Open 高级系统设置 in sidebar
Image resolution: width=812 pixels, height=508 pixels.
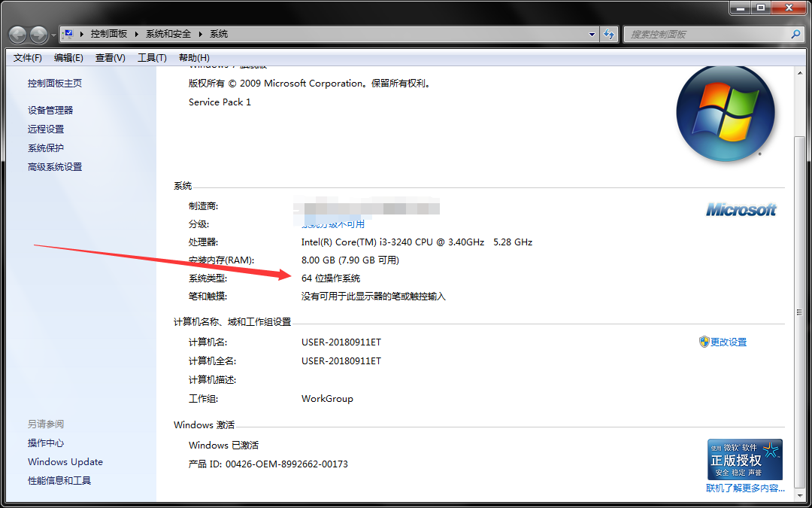tap(55, 167)
